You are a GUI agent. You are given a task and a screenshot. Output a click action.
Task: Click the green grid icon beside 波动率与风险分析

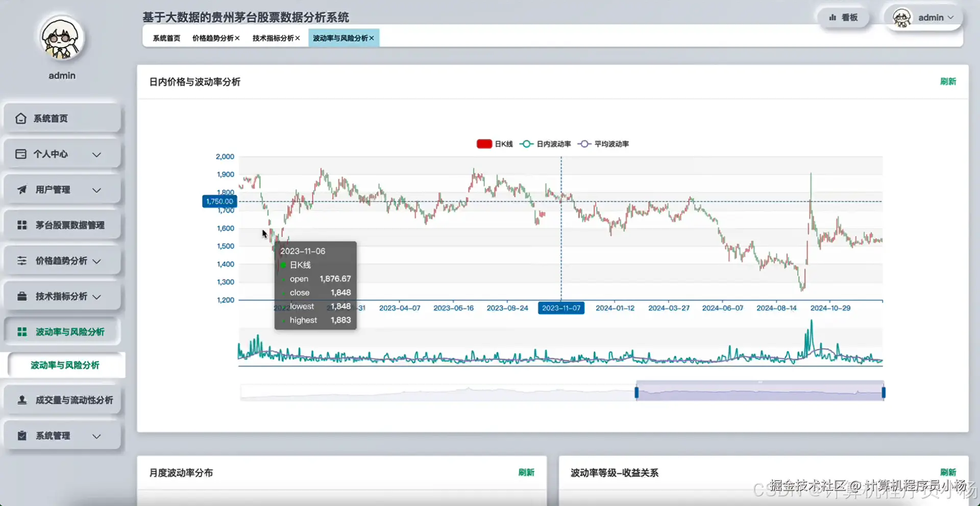click(x=22, y=332)
